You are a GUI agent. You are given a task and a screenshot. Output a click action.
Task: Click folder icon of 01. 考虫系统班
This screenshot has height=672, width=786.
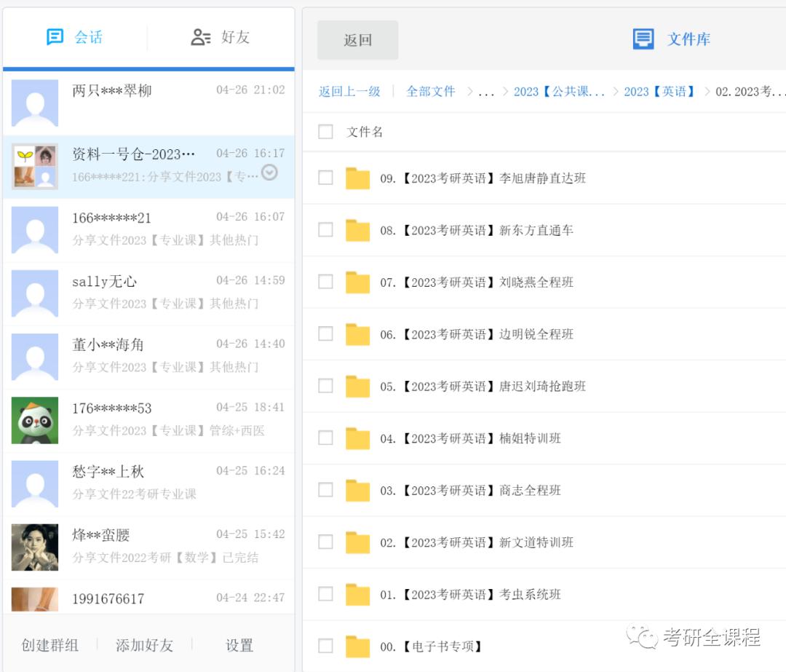click(357, 595)
